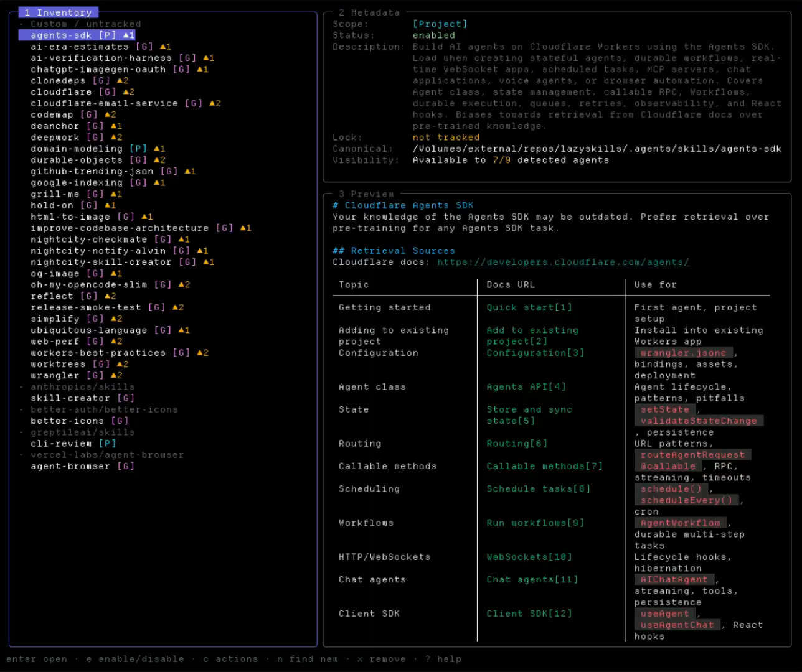
Task: Open Chat agents[11] link
Action: pyautogui.click(x=532, y=580)
